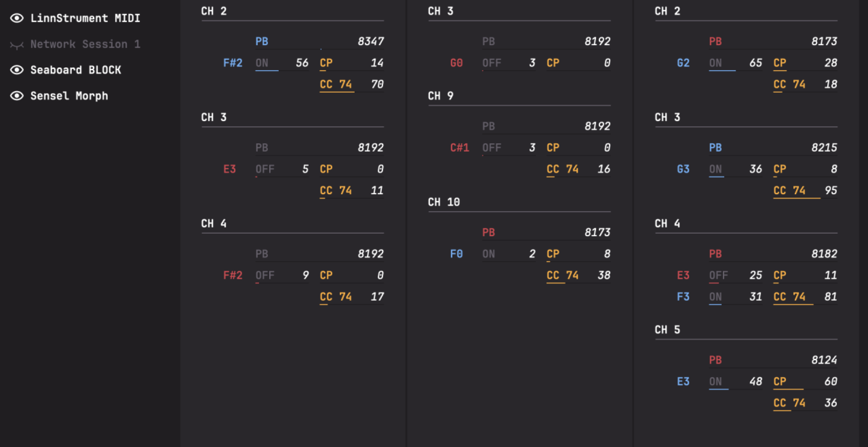This screenshot has height=447, width=868.
Task: Toggle Seaboard BLOCK visibility eye icon
Action: point(17,70)
